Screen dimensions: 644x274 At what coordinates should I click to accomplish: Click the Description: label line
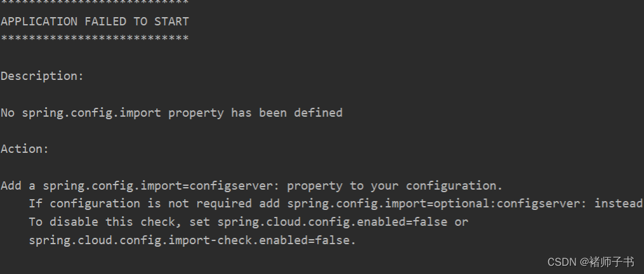click(x=42, y=76)
